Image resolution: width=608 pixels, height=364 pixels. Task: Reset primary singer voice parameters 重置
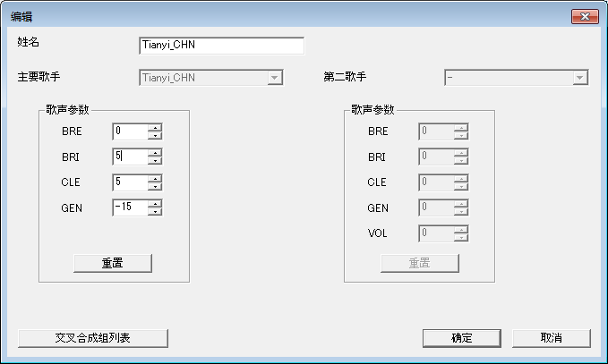coord(113,263)
